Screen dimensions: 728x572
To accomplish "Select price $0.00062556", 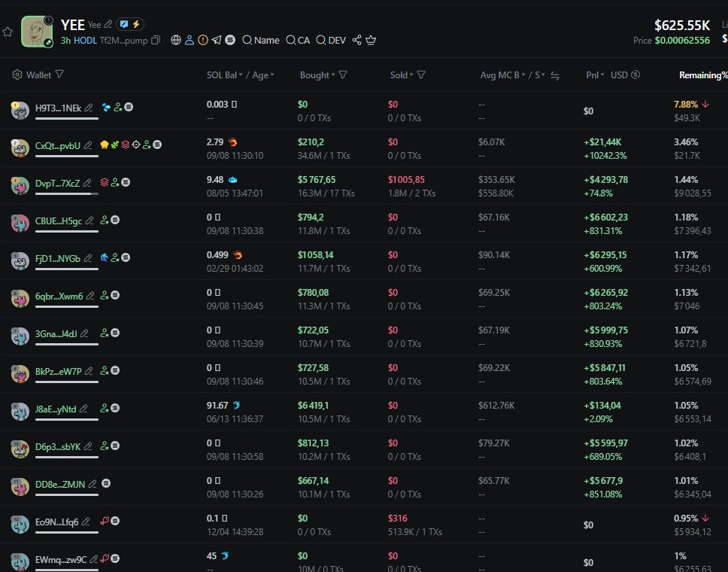I will tap(682, 41).
